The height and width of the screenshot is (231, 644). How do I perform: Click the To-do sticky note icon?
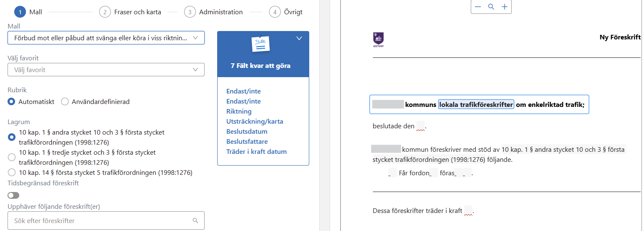pyautogui.click(x=260, y=43)
